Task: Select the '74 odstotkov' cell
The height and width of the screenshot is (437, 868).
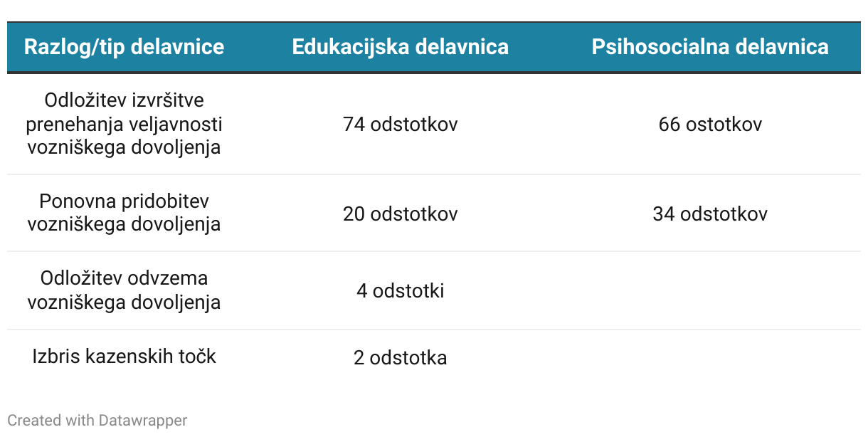Action: (401, 125)
